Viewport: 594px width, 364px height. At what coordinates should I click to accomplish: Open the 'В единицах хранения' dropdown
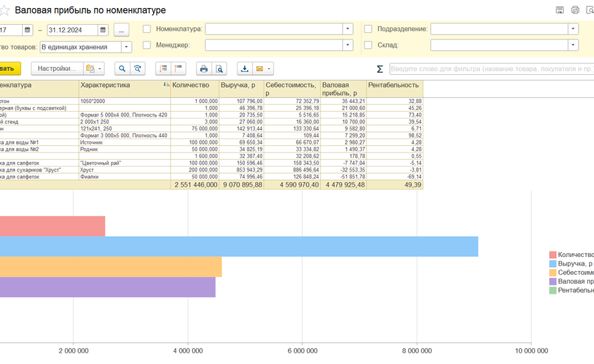coord(126,47)
